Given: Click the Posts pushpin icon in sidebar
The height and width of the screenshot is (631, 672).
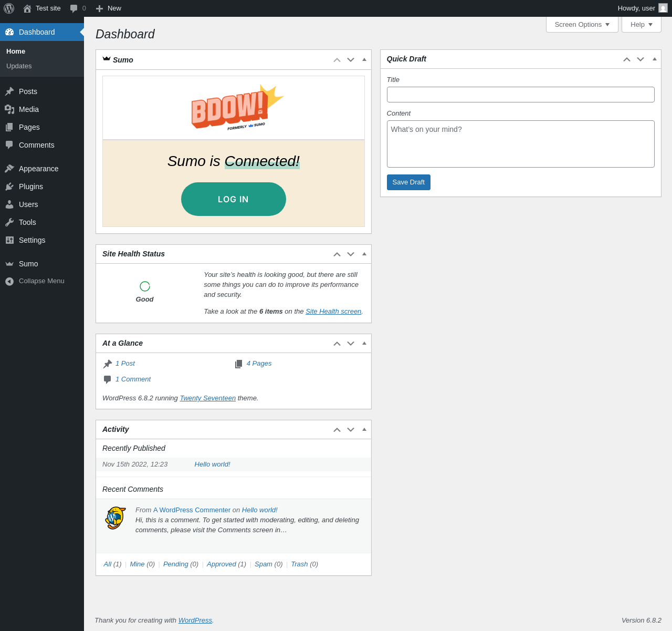Looking at the screenshot, I should click(x=9, y=91).
